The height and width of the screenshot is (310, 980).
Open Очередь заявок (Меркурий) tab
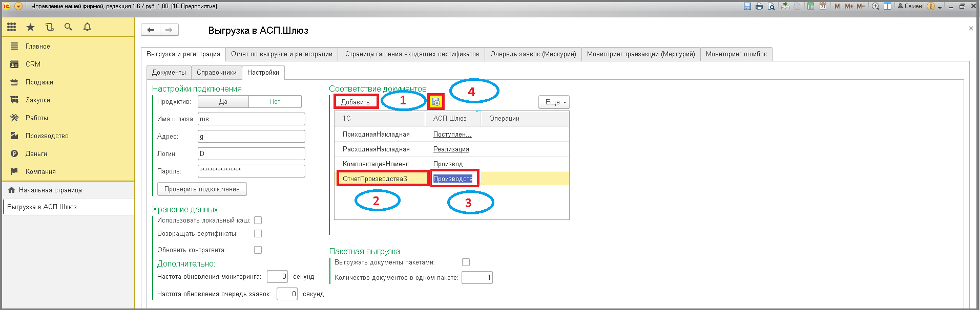pos(533,54)
